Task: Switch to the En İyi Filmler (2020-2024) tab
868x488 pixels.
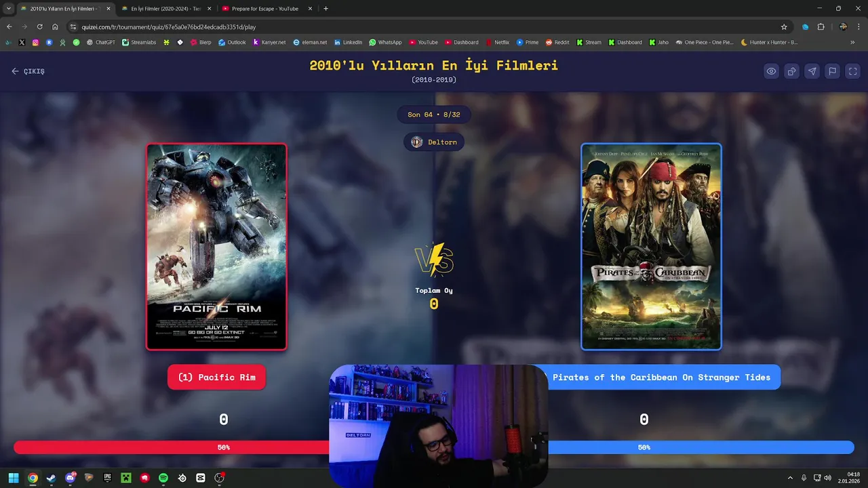Action: tap(166, 9)
